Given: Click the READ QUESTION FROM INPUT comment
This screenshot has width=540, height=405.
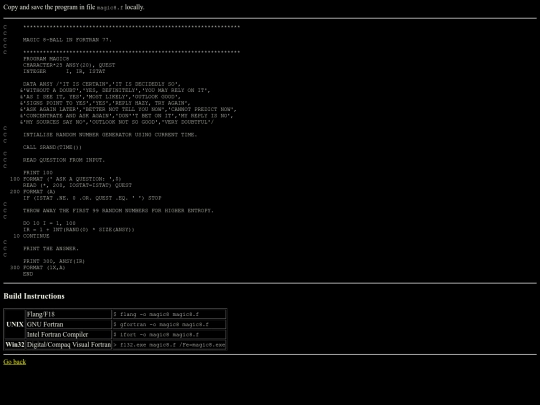Looking at the screenshot, I should [64, 160].
